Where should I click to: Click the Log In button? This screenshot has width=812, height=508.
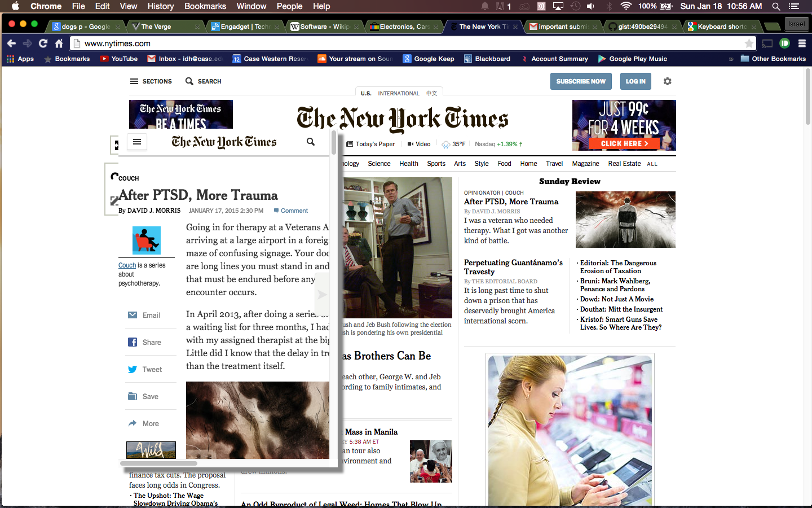tap(636, 81)
